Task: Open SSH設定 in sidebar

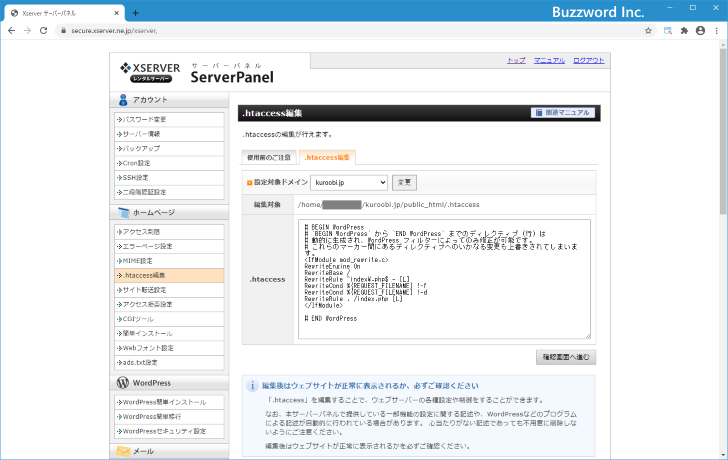Action: coord(169,177)
